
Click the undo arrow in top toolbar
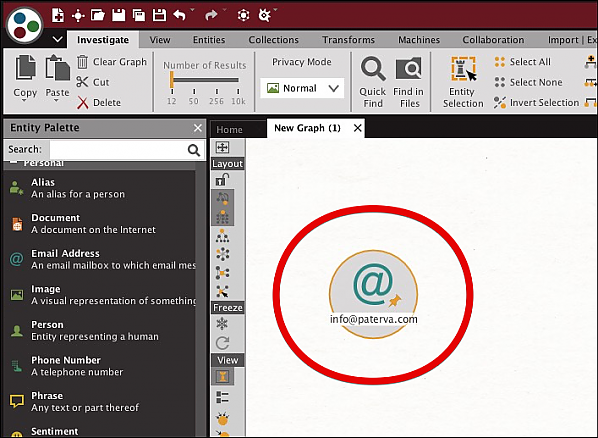pos(180,15)
